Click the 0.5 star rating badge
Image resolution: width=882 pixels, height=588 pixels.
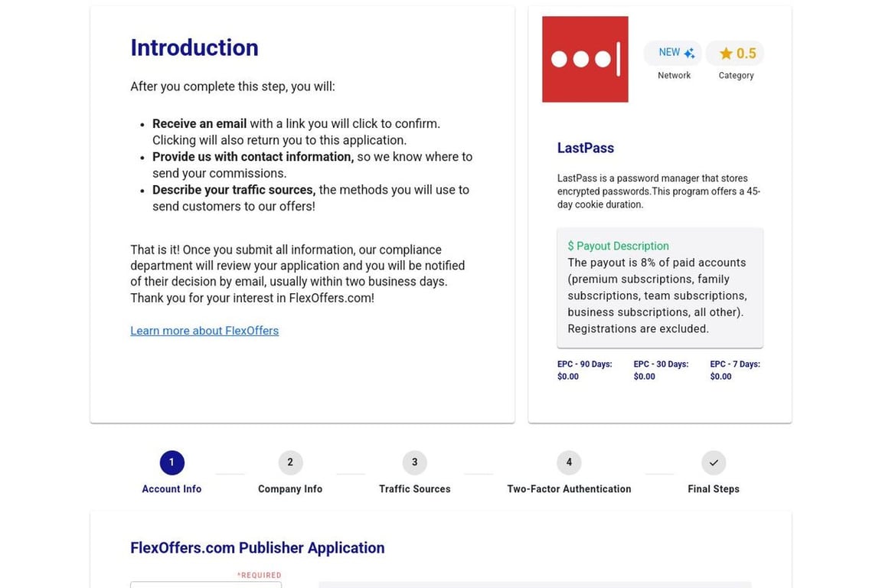click(x=735, y=53)
